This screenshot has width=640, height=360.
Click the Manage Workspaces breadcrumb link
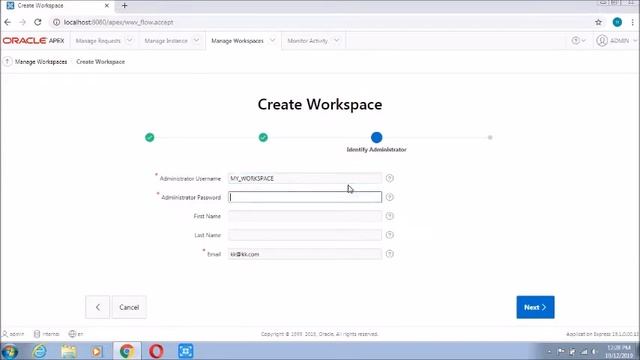41,62
